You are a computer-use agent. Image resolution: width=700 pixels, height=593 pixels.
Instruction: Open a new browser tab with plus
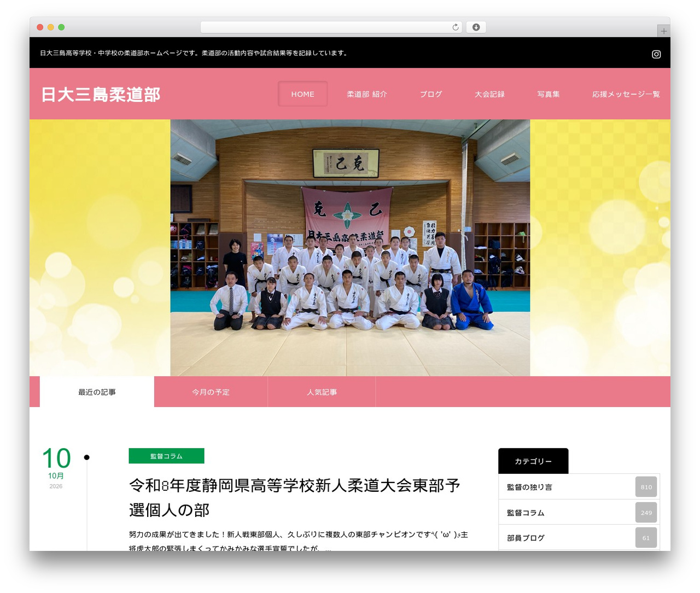pos(663,31)
